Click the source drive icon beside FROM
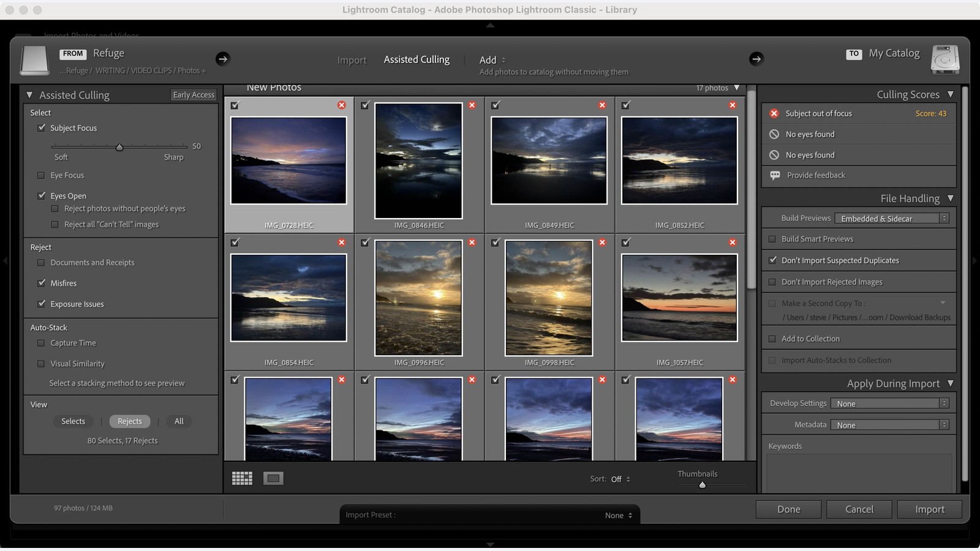980x551 pixels. pos(34,61)
